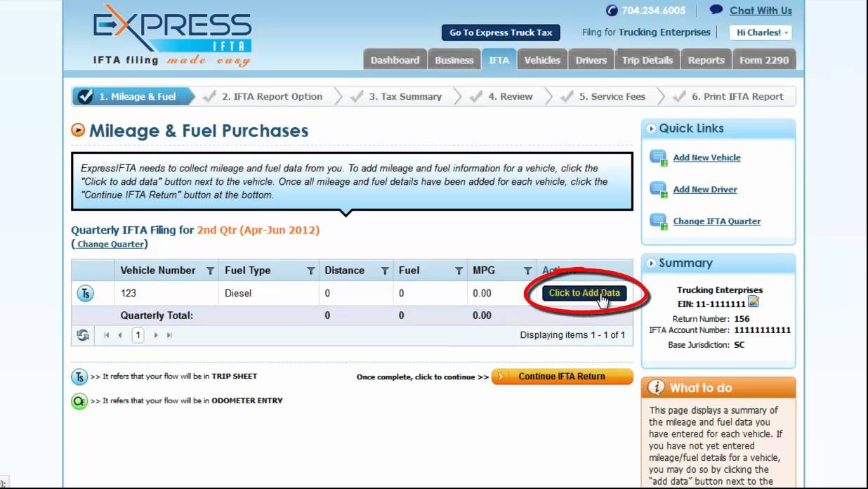Open the Dashboard tab

(x=395, y=60)
